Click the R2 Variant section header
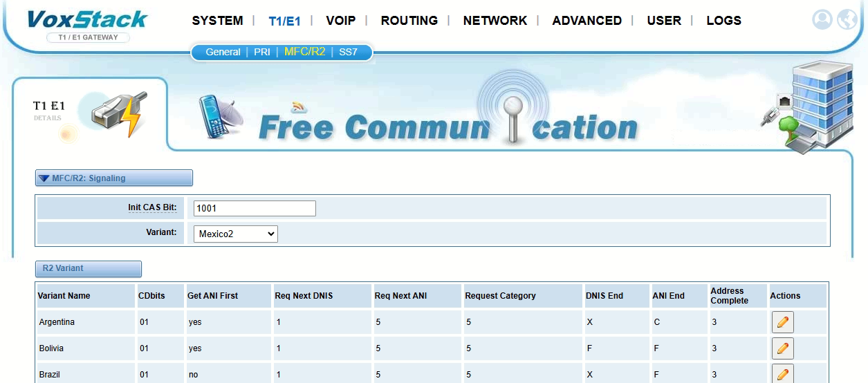Viewport: 868px width, 383px height. (x=88, y=269)
